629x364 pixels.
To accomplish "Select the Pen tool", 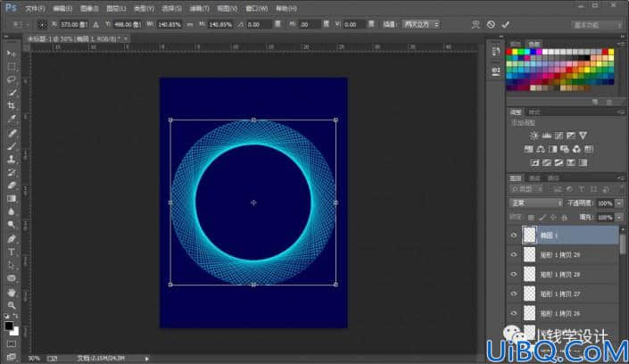I will tap(12, 239).
